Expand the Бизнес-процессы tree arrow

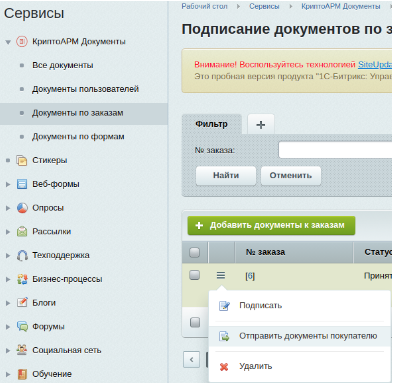click(x=8, y=279)
